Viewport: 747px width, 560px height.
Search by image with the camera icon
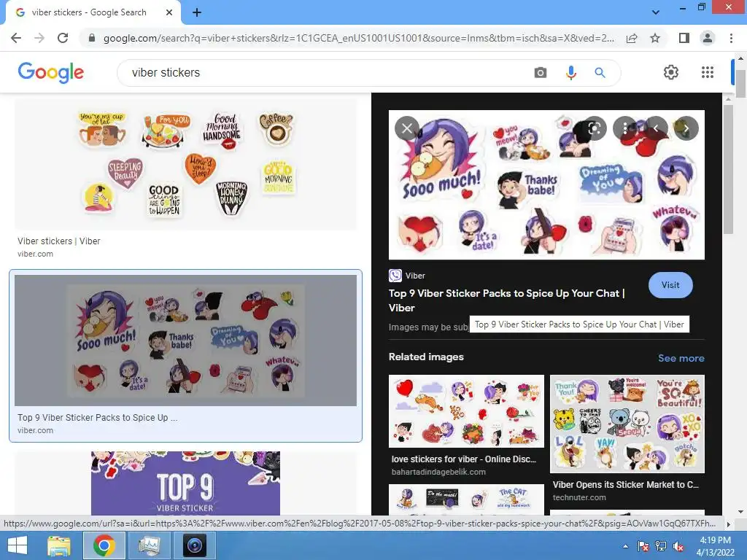[x=541, y=73]
